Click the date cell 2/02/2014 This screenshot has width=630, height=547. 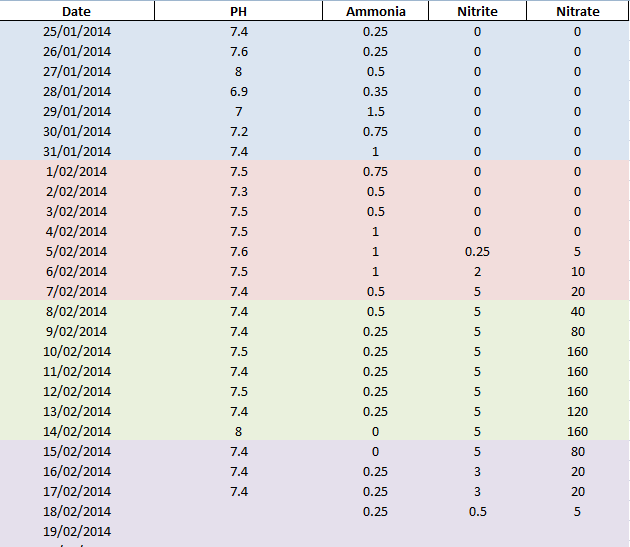click(x=77, y=191)
